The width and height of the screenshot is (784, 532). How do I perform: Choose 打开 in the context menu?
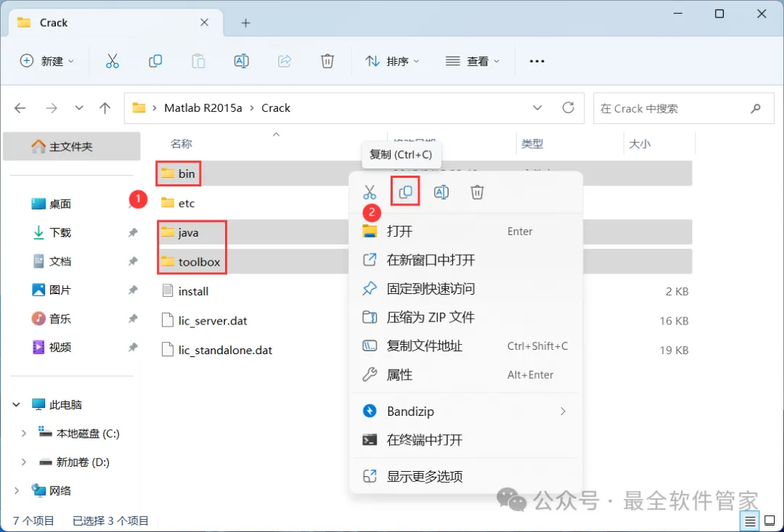[x=465, y=232]
